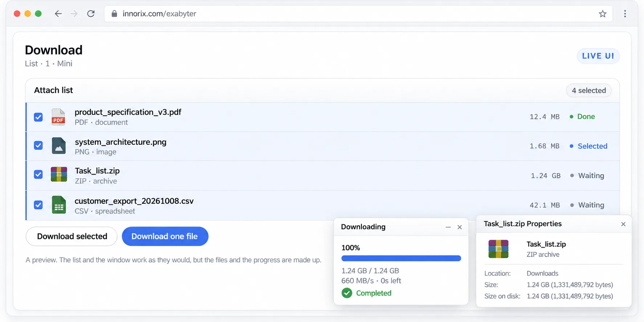Uncheck the system_architecture.png checkbox
This screenshot has height=322, width=644.
coord(38,145)
